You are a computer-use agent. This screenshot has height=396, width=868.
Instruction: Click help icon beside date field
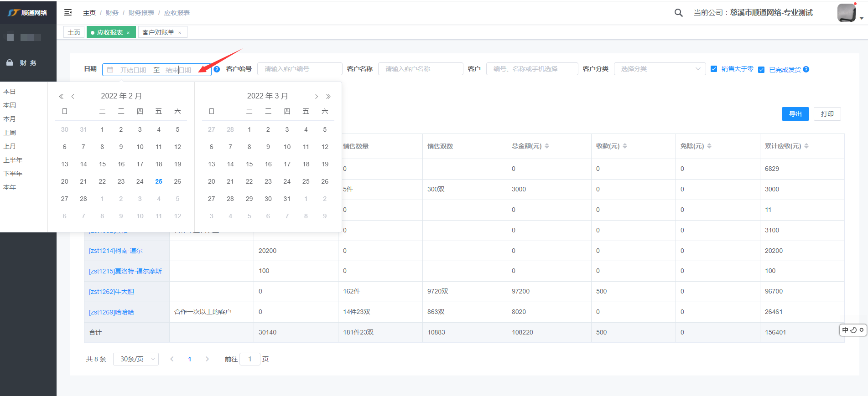[x=217, y=69]
